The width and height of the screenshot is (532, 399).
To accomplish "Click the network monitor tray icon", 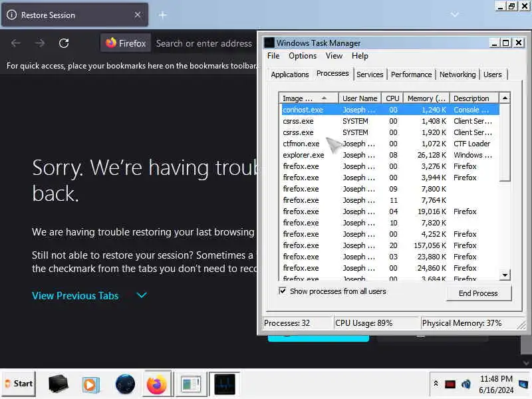I will click(x=523, y=384).
